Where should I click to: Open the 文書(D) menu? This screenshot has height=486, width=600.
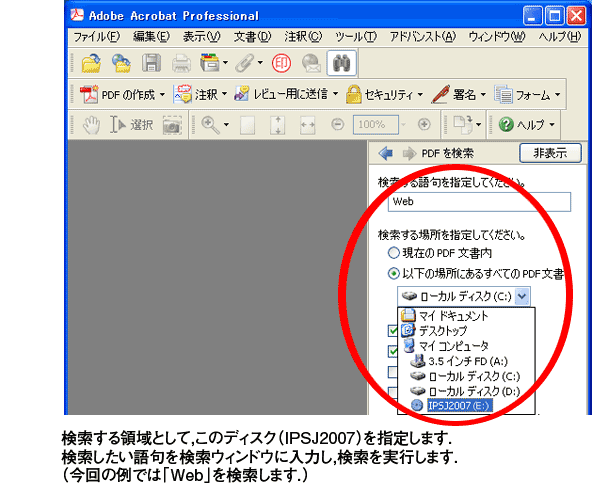click(x=252, y=37)
